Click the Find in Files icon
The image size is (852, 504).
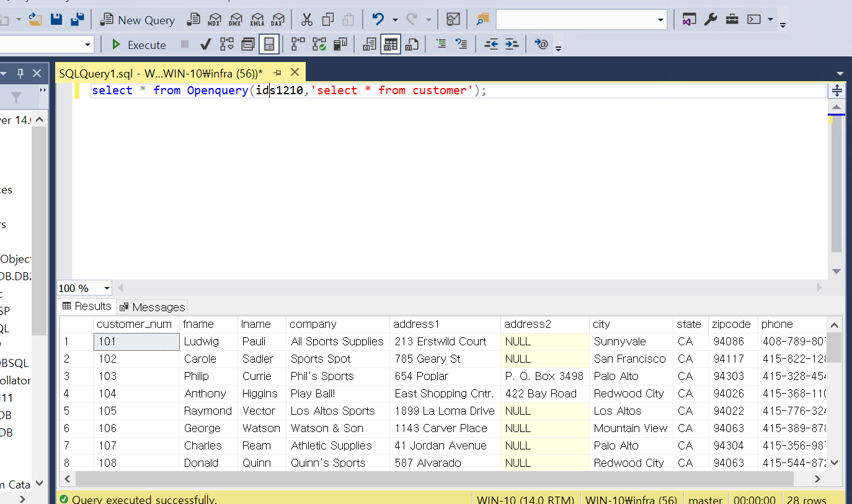tap(482, 20)
